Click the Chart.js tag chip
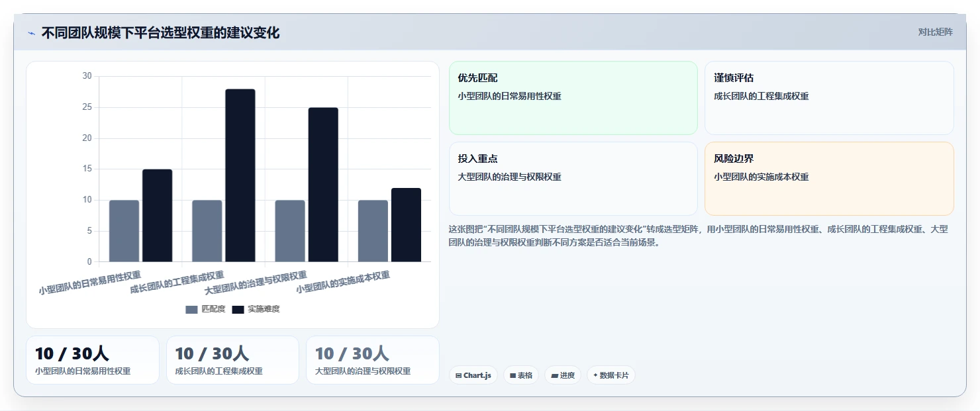The height and width of the screenshot is (411, 980). tap(473, 375)
